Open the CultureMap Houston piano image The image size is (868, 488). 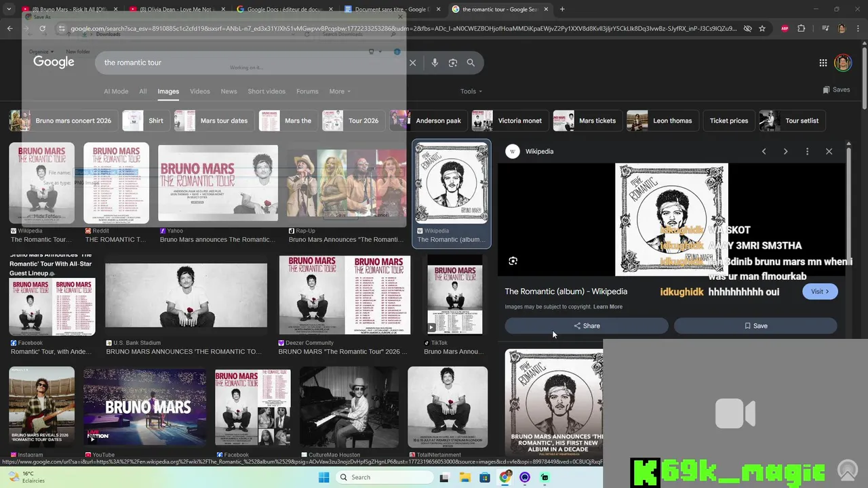[350, 407]
